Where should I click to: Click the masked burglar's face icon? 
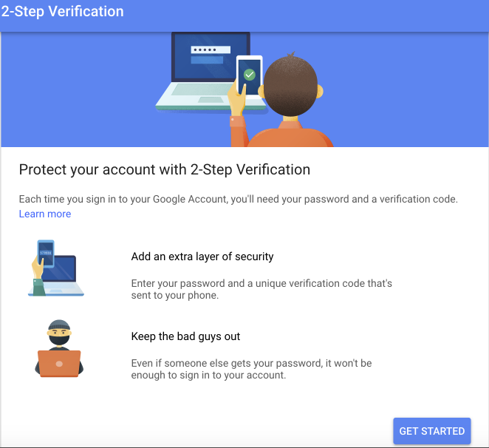pyautogui.click(x=59, y=334)
